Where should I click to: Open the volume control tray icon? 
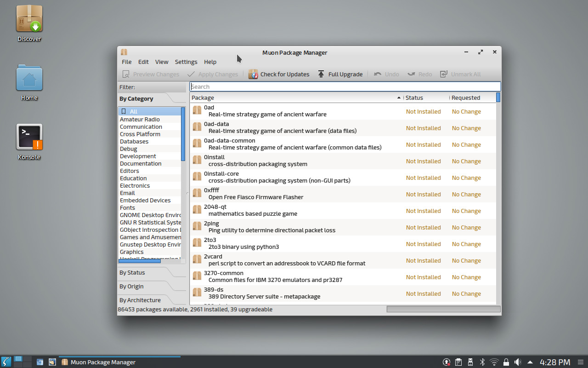click(518, 362)
